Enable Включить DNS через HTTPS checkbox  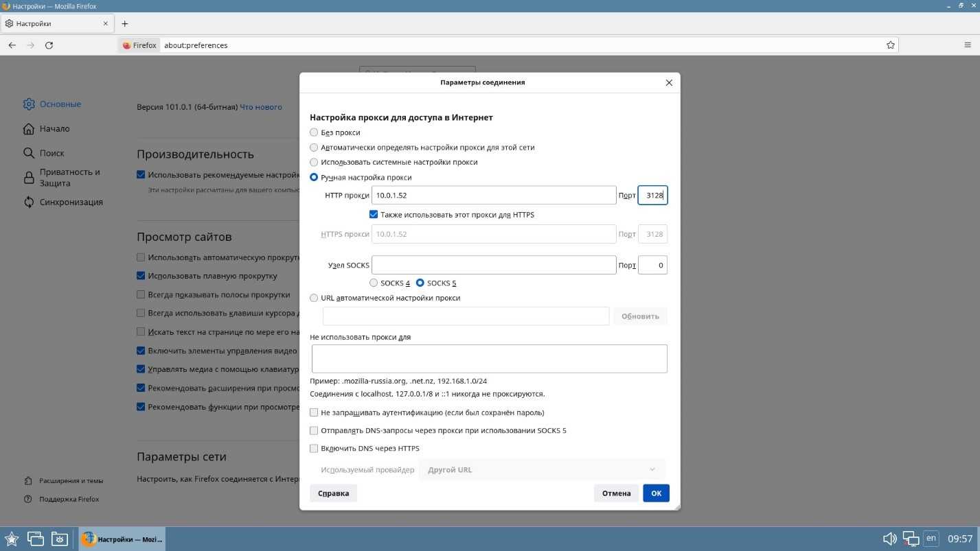(x=314, y=449)
